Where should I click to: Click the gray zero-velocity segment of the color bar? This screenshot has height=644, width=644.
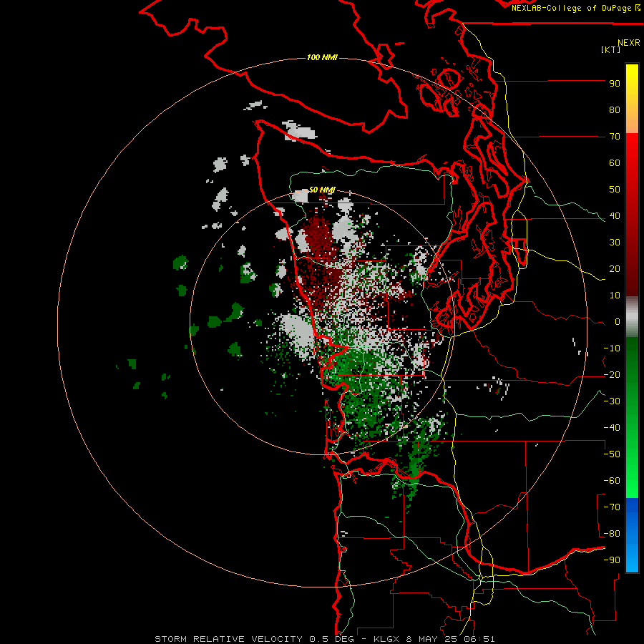point(632,317)
